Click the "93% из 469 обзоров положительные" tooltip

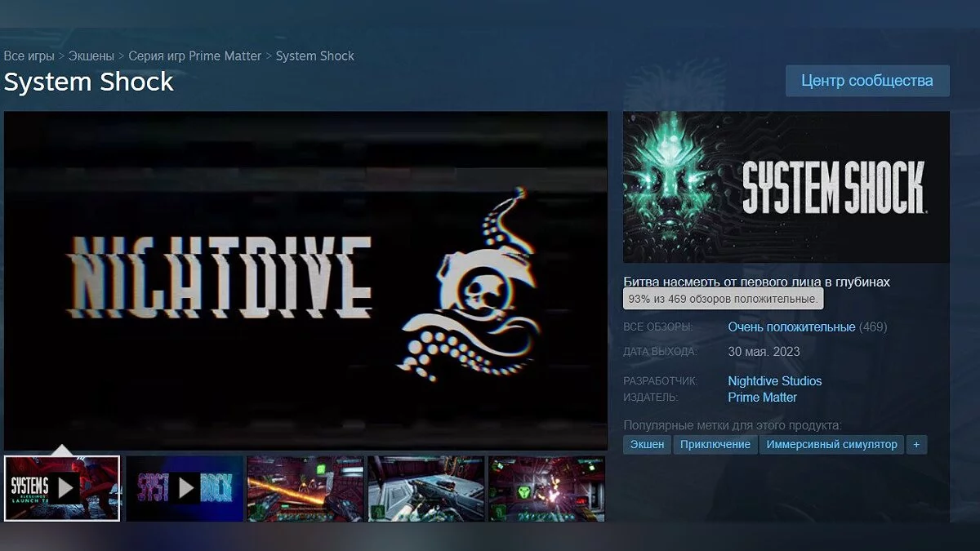724,299
